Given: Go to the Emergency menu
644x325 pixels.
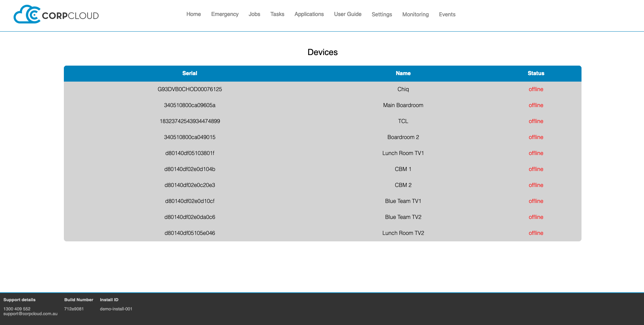Looking at the screenshot, I should click(x=225, y=14).
